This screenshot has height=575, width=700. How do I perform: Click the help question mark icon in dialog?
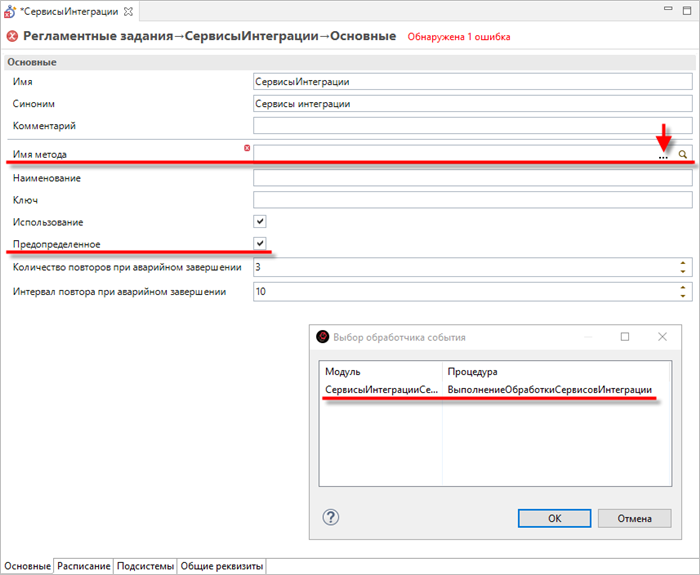tap(332, 517)
